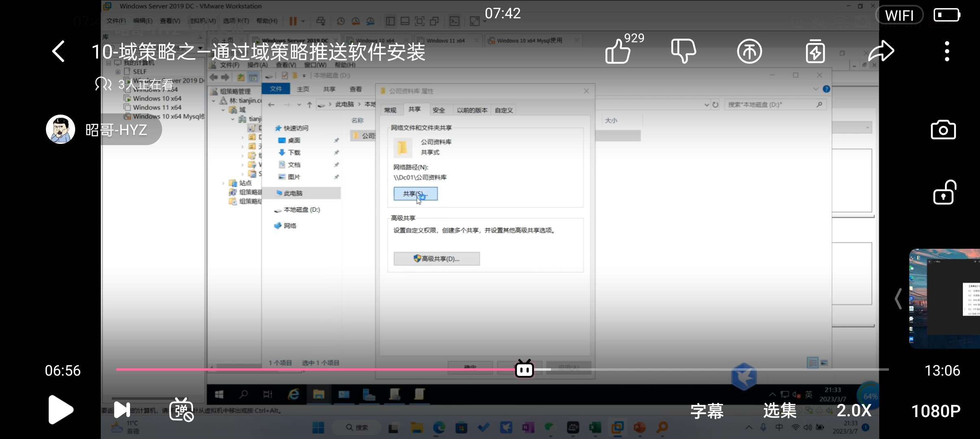Screen dimensions: 980x439
Task: Tap the thumbs-down dislike icon
Action: [683, 52]
